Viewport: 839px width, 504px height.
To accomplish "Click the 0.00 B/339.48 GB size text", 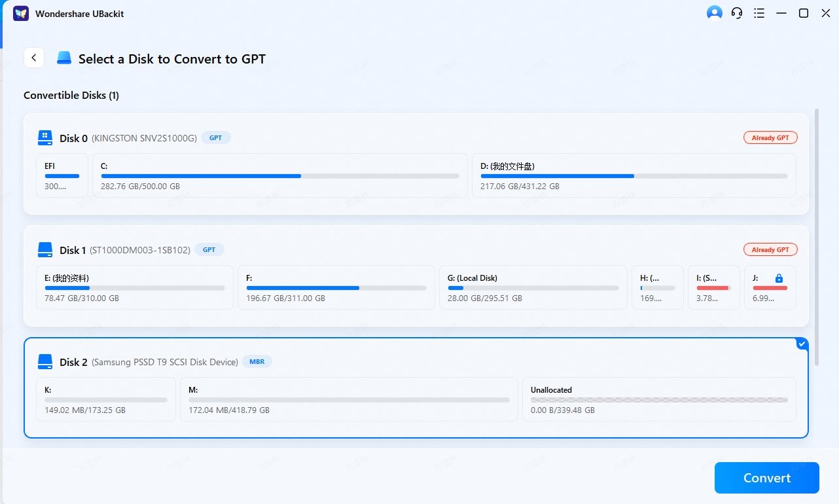I will pyautogui.click(x=563, y=410).
